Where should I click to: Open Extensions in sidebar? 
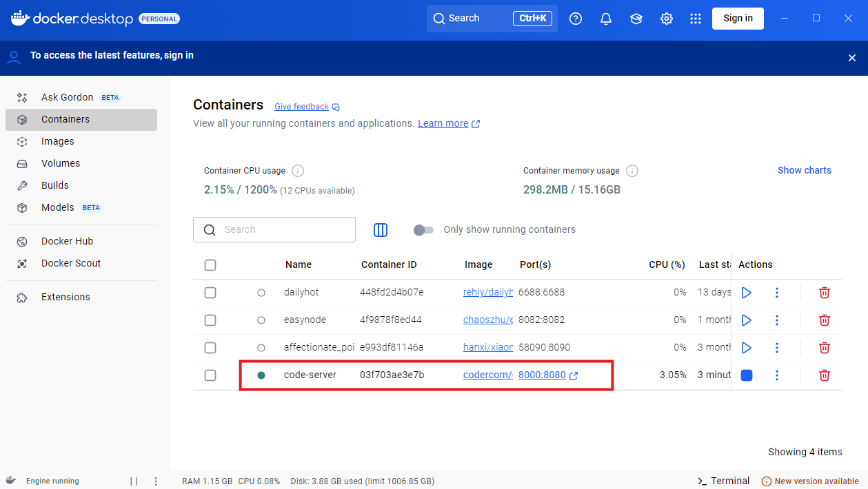81,298
